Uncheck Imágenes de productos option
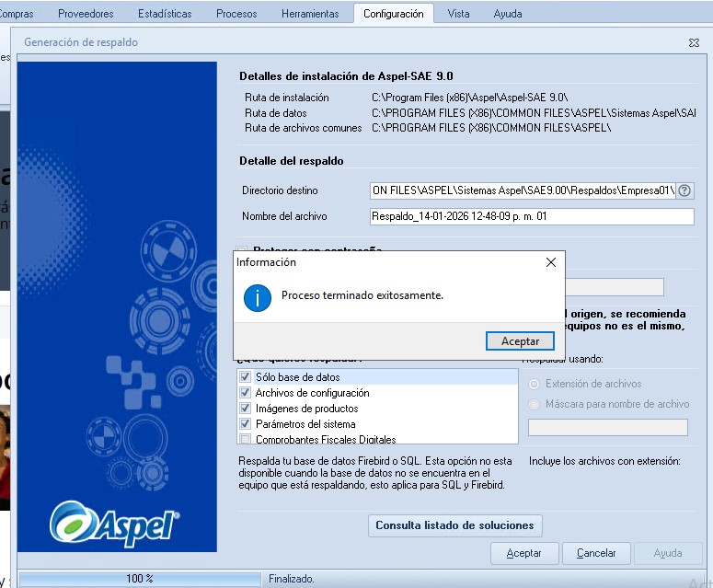The height and width of the screenshot is (588, 713). coord(245,408)
